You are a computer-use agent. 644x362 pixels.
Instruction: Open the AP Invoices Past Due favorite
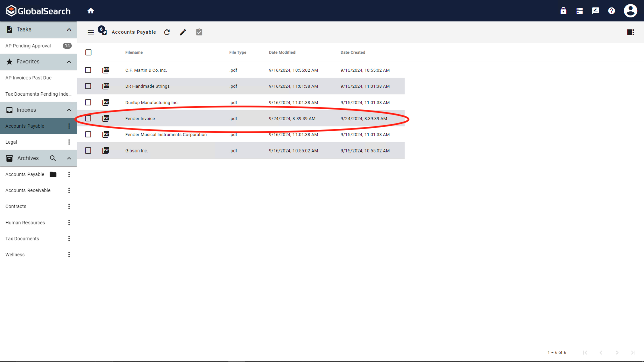click(x=28, y=78)
